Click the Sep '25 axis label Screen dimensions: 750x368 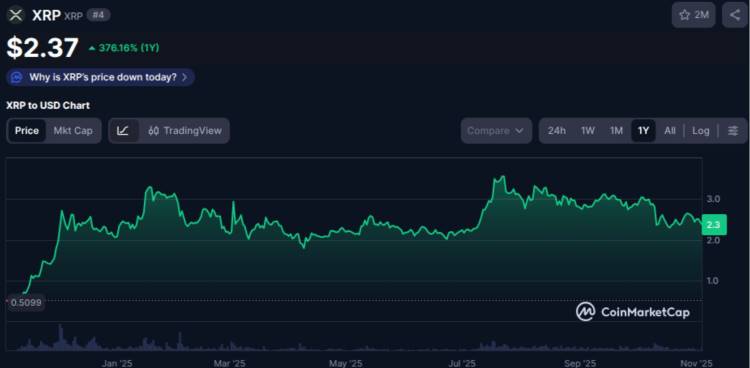pos(580,364)
